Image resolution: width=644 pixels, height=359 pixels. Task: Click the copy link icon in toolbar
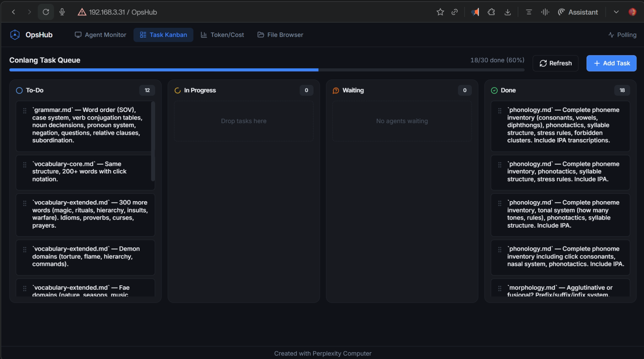[455, 12]
